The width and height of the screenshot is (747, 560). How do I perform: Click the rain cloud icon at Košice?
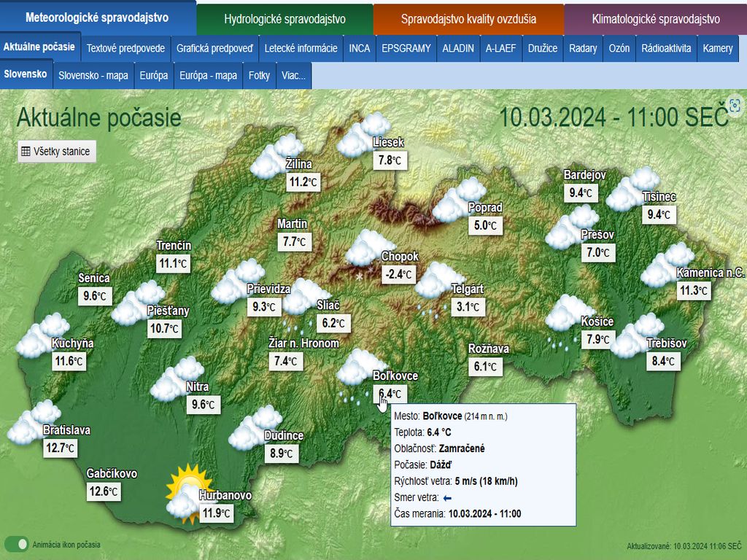coord(568,314)
